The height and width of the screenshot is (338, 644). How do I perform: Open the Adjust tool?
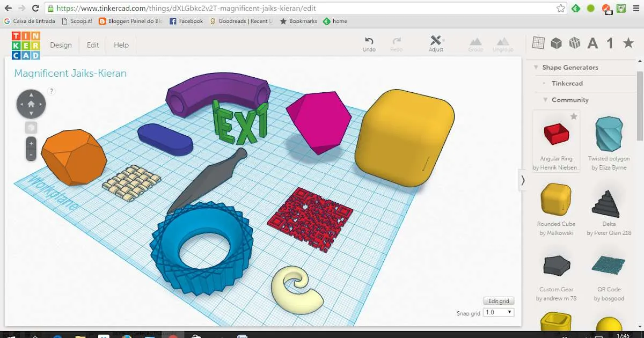436,43
